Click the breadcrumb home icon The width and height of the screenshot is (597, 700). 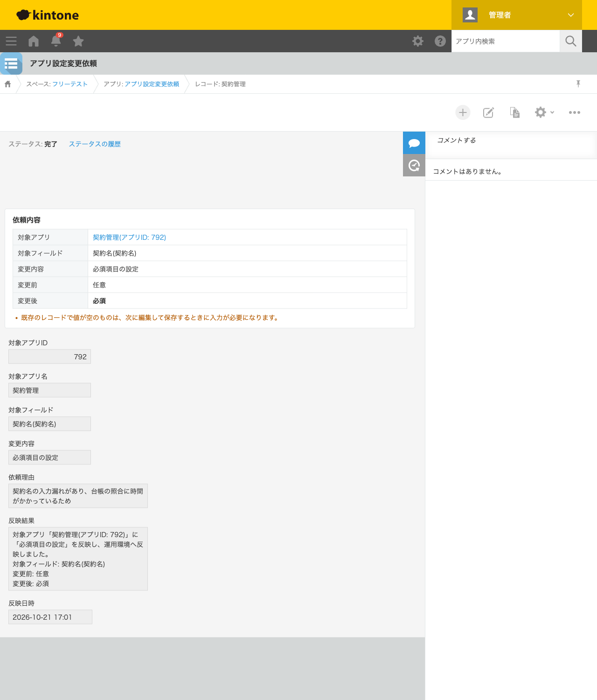8,84
